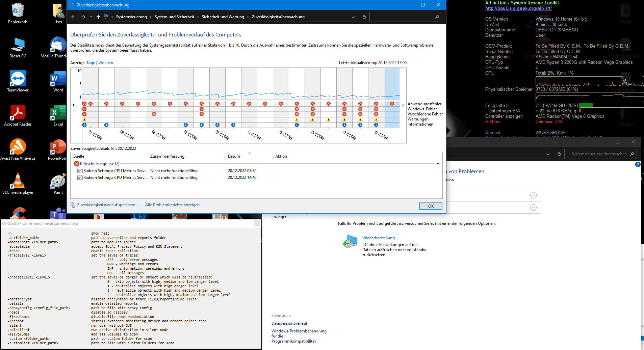Expand the upper section chevron in Systemsteuerung window
644x350 pixels.
click(533, 195)
